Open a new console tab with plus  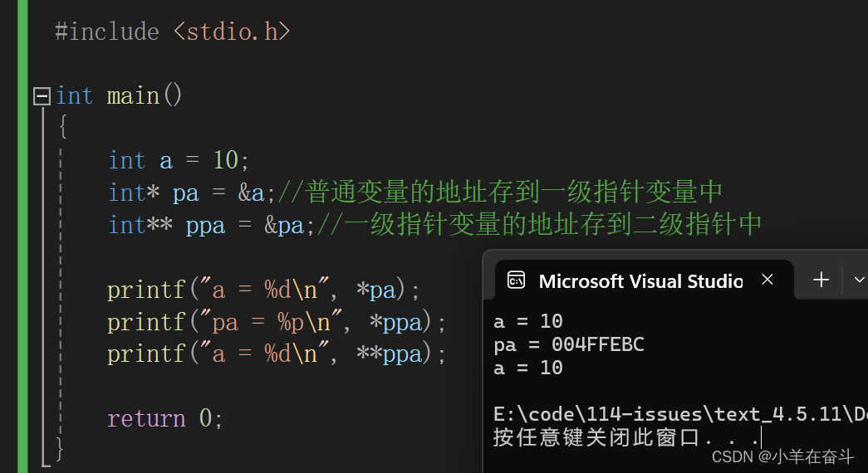click(821, 280)
